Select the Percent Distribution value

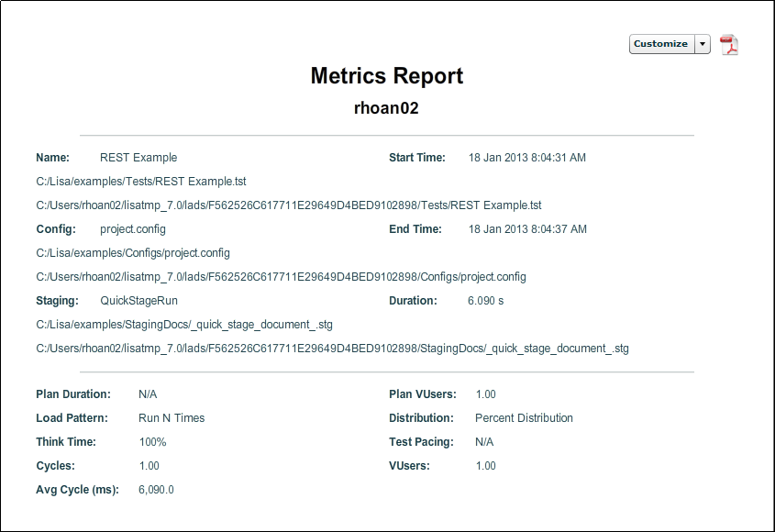pos(524,417)
